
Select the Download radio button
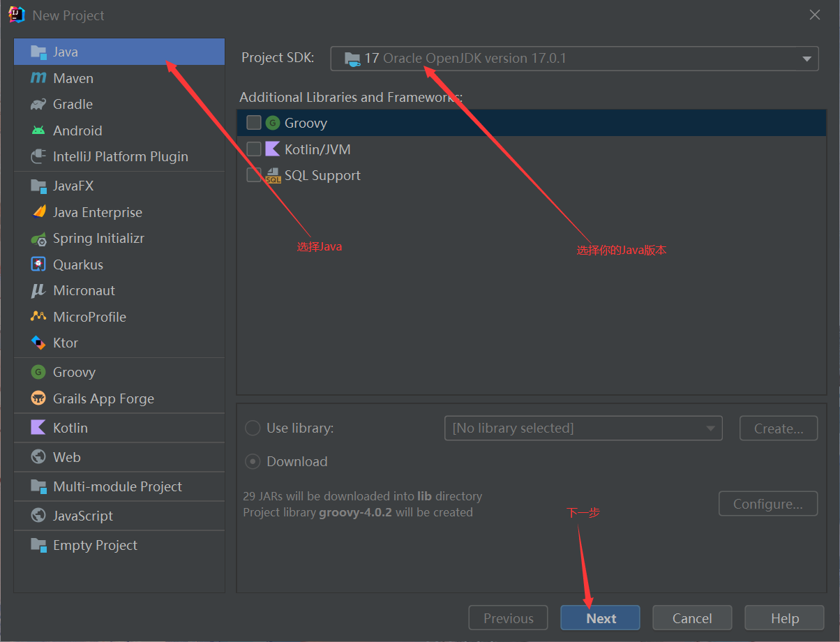[x=253, y=461]
